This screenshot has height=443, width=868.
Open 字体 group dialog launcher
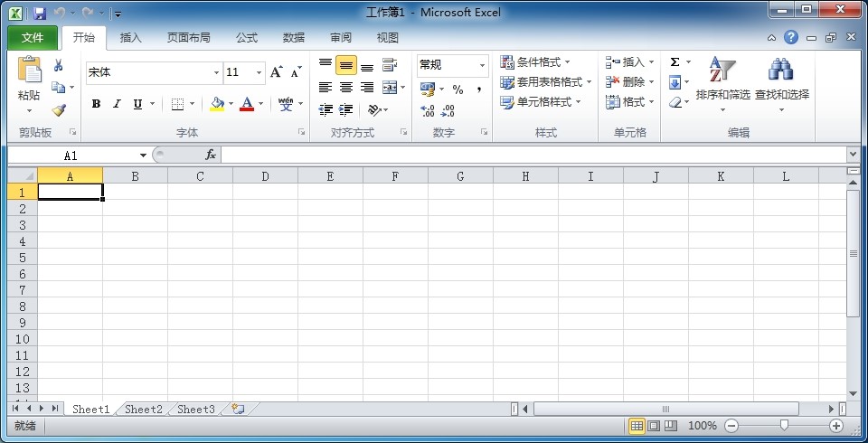click(302, 132)
